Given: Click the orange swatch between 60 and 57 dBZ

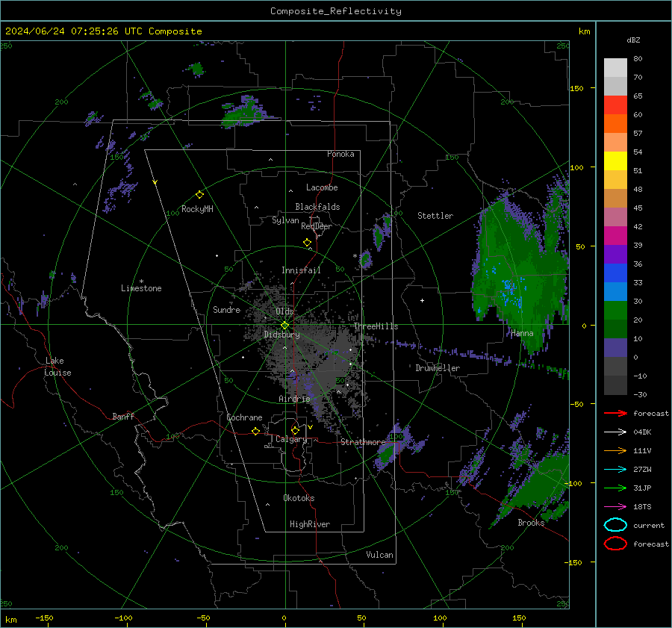Looking at the screenshot, I should [615, 124].
